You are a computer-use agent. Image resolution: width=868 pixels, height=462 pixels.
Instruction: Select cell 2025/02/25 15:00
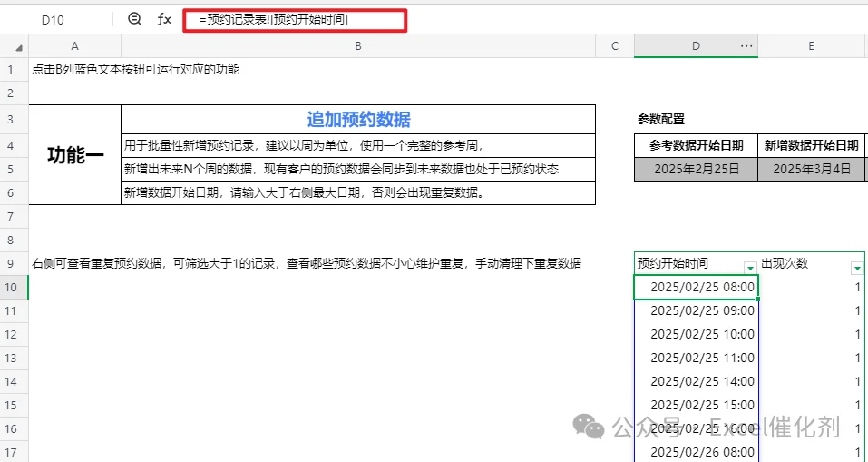[x=696, y=405]
